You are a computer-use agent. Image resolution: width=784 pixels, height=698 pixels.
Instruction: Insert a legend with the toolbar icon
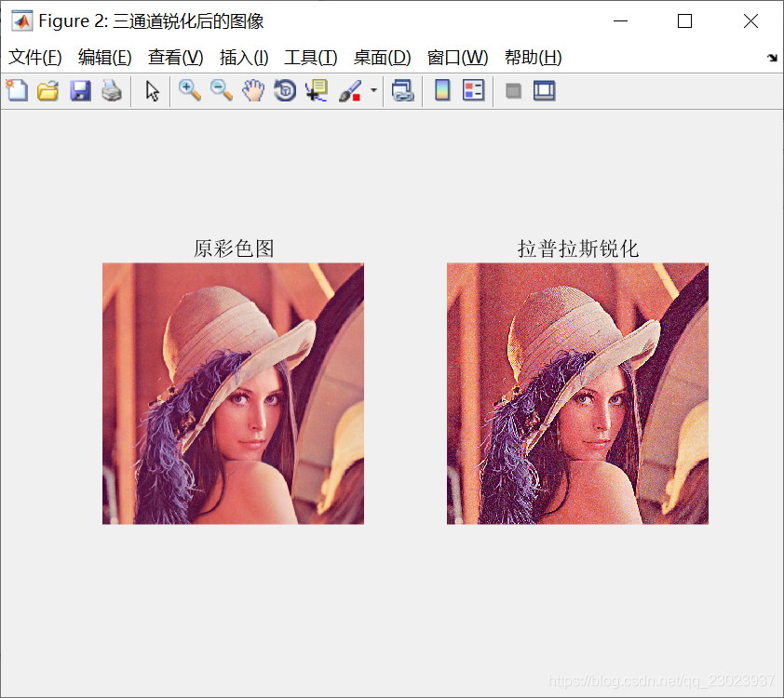tap(474, 91)
